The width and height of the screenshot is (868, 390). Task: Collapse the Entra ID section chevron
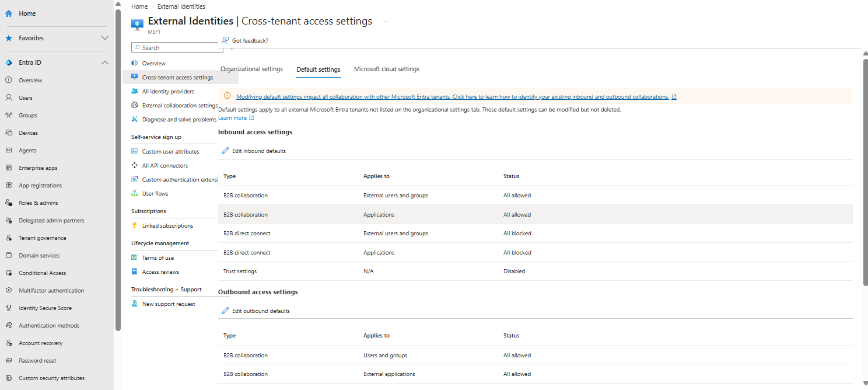[105, 62]
